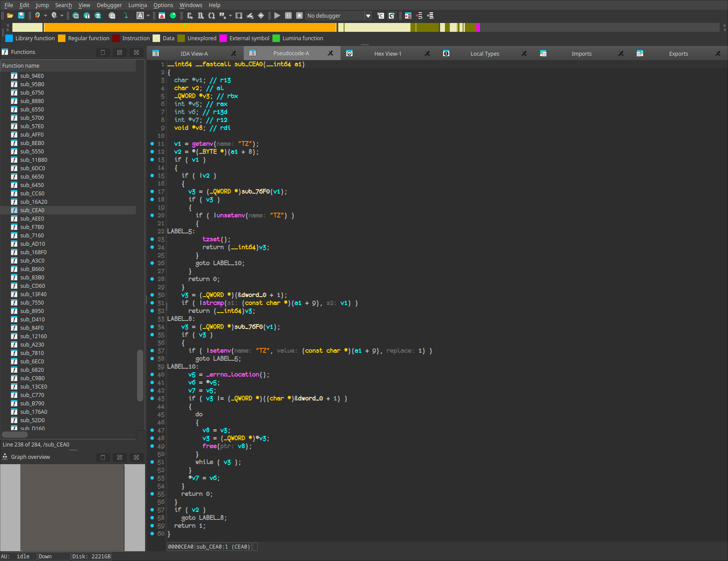Click the Functions panel float window icon

pos(119,52)
